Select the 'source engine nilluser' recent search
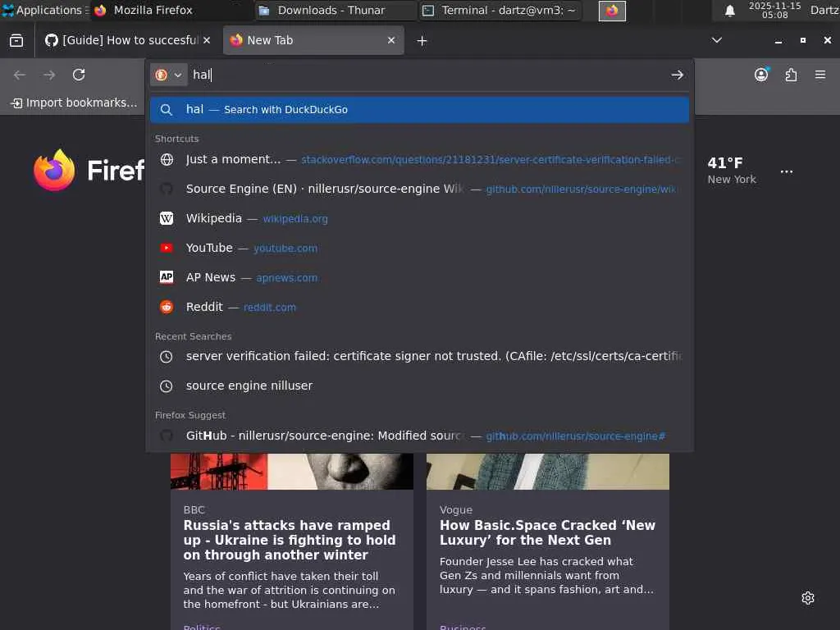This screenshot has width=840, height=630. click(x=419, y=386)
